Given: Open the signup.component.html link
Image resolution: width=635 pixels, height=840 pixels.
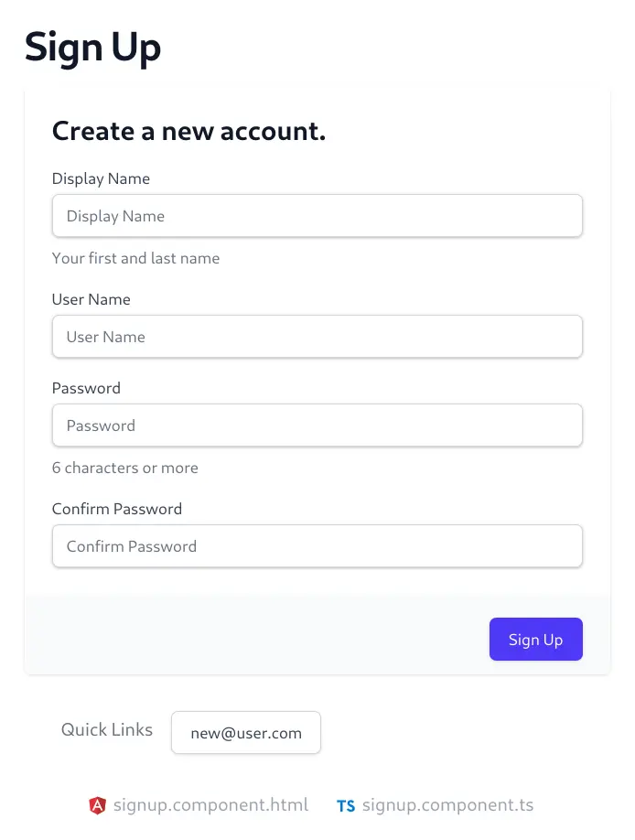Looking at the screenshot, I should (210, 805).
